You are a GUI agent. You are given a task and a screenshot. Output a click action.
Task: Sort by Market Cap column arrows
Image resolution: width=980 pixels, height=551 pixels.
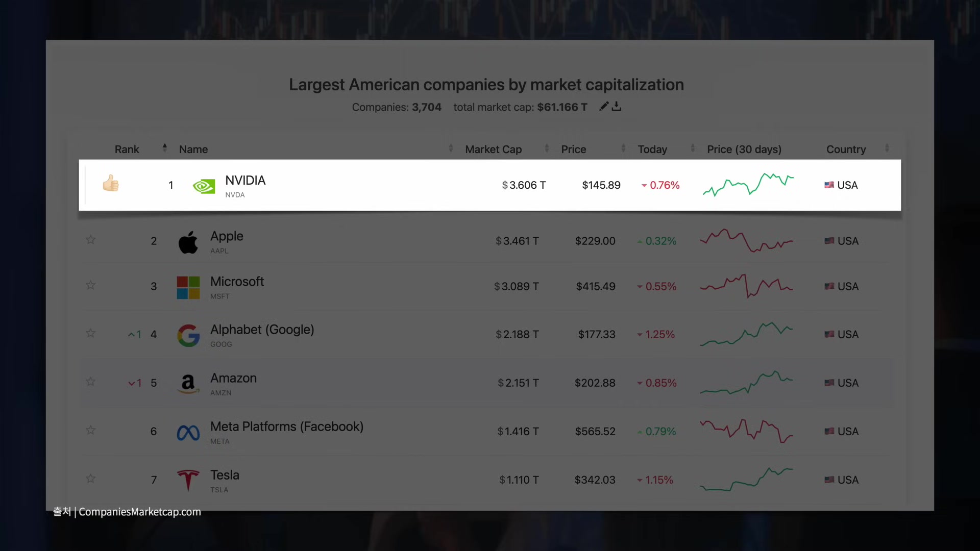pyautogui.click(x=547, y=148)
